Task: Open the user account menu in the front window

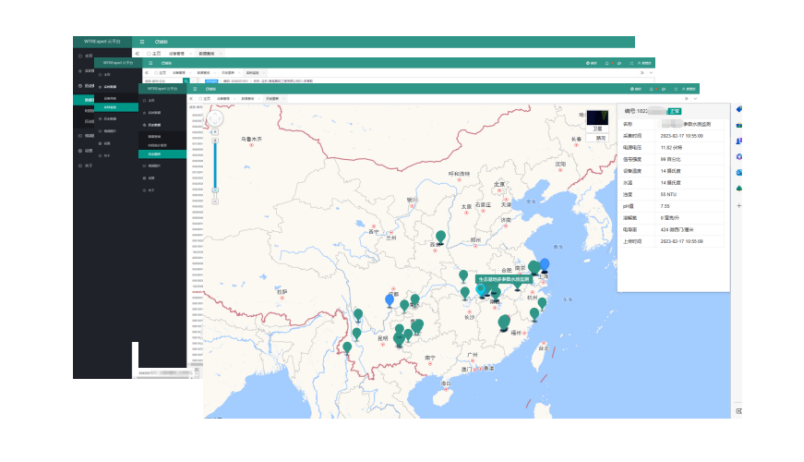Action: click(x=689, y=89)
